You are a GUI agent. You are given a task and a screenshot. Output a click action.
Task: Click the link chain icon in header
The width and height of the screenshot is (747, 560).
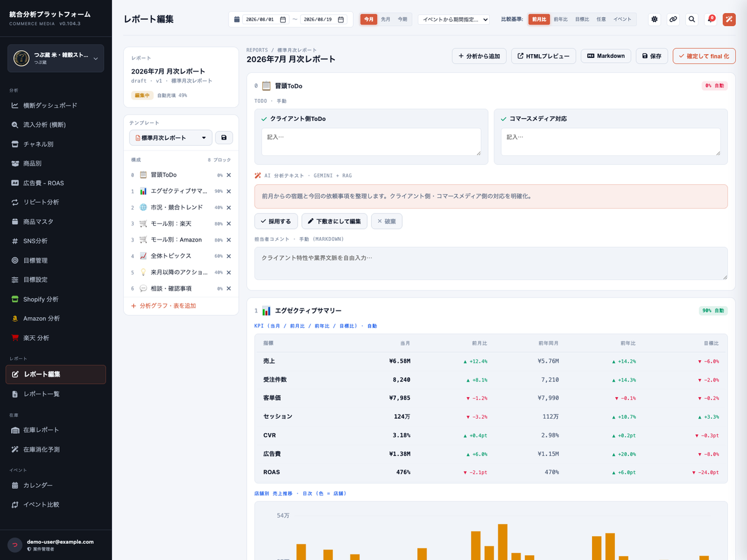point(673,19)
